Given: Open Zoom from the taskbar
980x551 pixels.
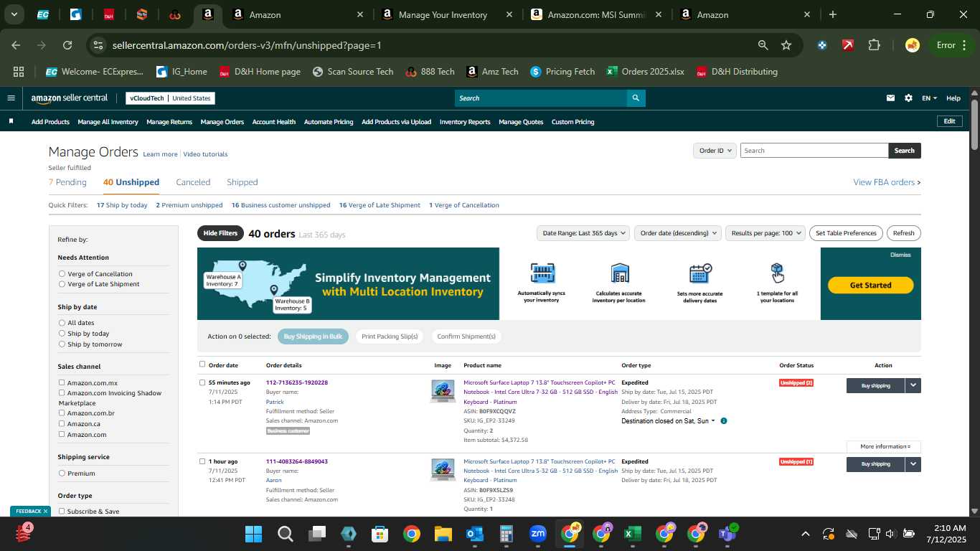Looking at the screenshot, I should pos(537,534).
